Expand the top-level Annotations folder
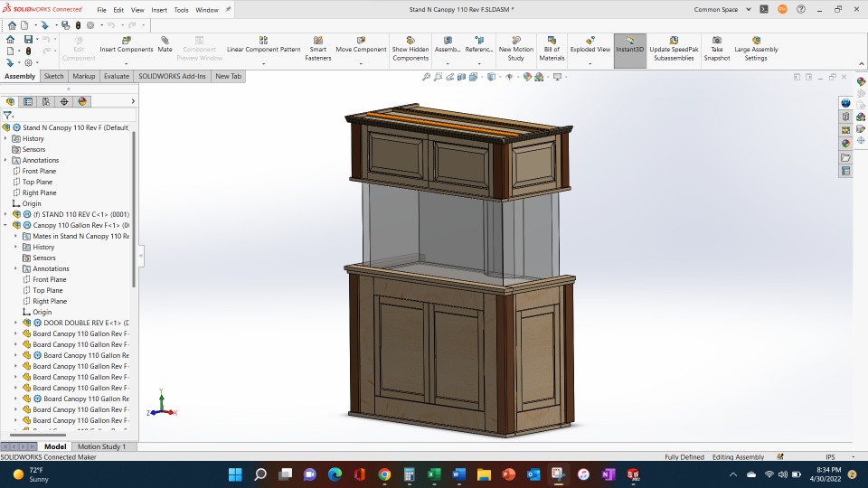This screenshot has width=868, height=488. [5, 160]
